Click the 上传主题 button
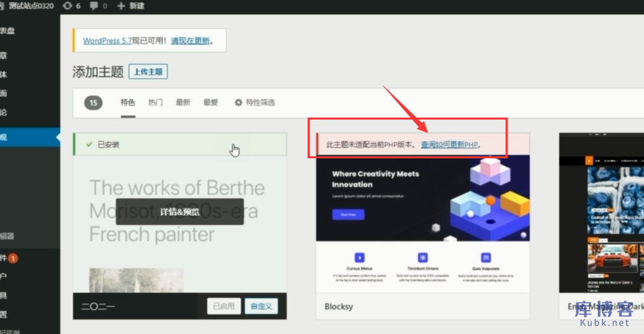This screenshot has width=644, height=334. point(148,72)
